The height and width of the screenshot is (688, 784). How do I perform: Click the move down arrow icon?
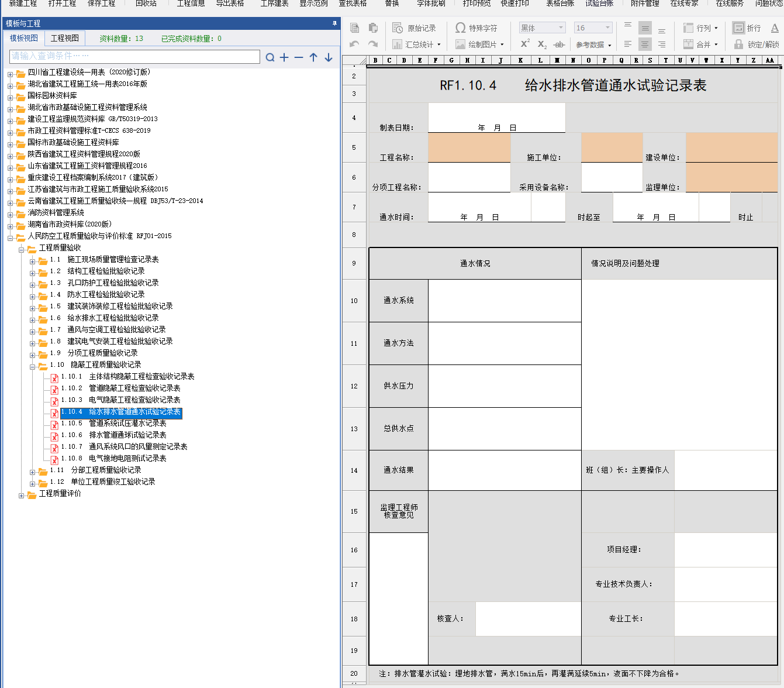click(x=329, y=57)
